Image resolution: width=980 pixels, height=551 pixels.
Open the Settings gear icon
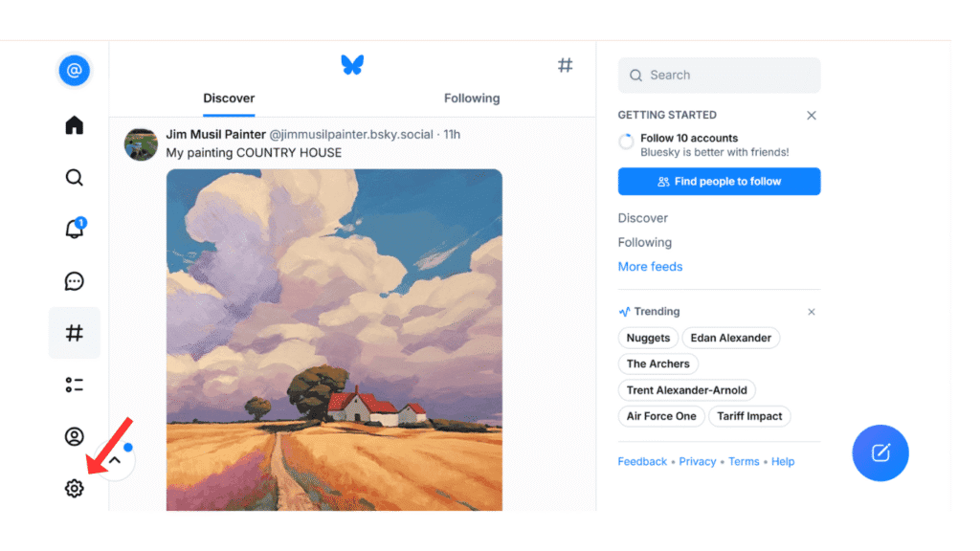point(74,489)
